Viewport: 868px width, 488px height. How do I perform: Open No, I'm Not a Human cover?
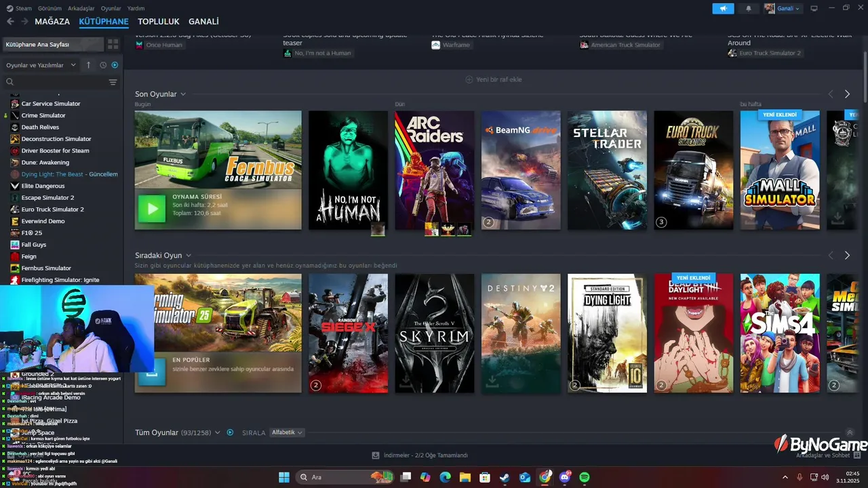(348, 170)
